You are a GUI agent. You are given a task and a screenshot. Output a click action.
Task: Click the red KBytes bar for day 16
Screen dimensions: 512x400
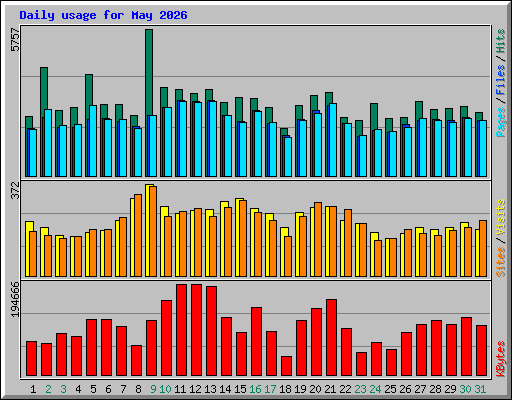[256, 342]
